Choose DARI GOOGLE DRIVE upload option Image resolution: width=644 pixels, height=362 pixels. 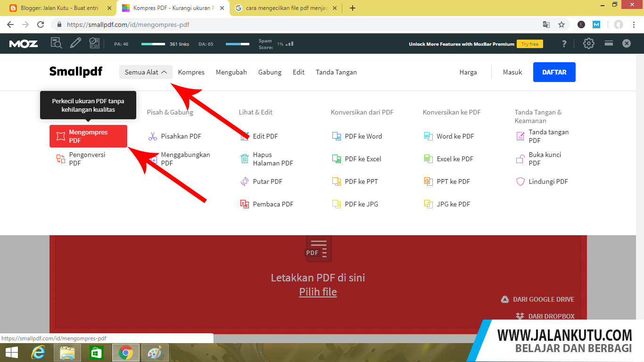pyautogui.click(x=537, y=299)
